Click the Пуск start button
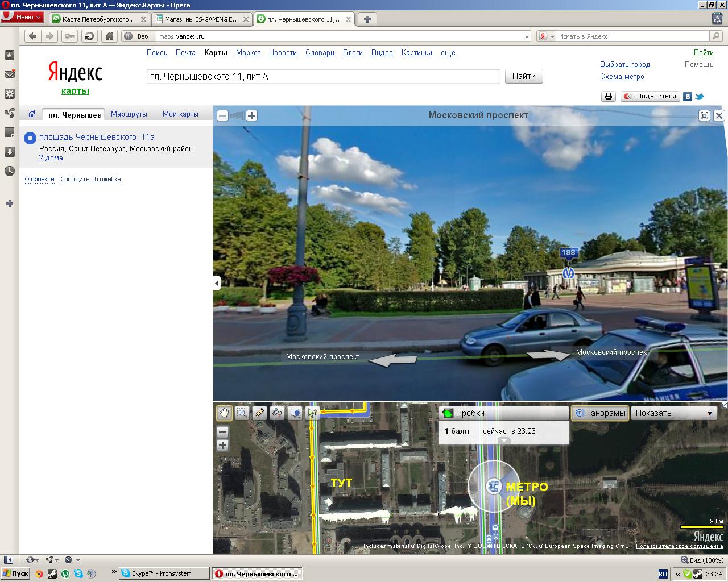 click(15, 573)
